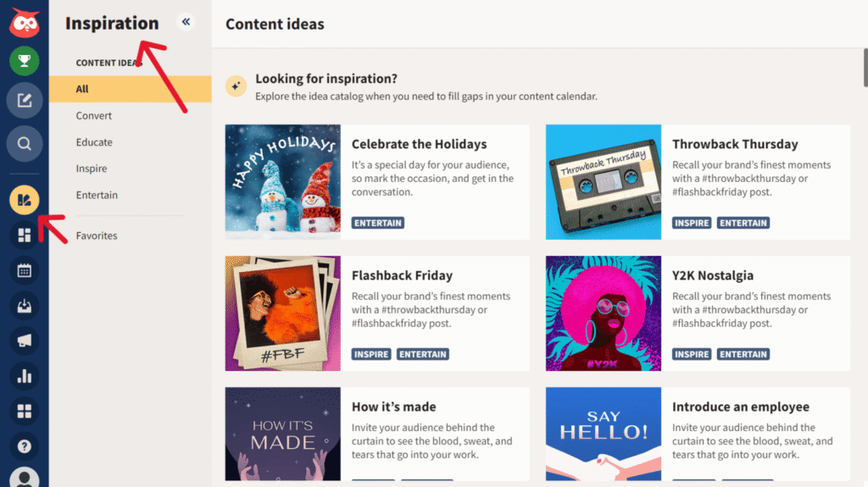Click the help question mark icon
This screenshot has height=487, width=868.
pos(24,445)
